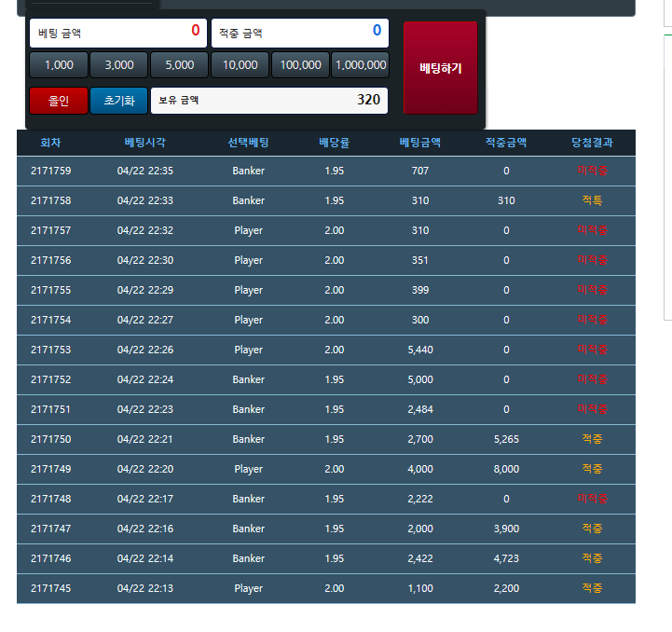Select the 3,000 amount chip
This screenshot has width=672, height=632.
click(x=119, y=65)
